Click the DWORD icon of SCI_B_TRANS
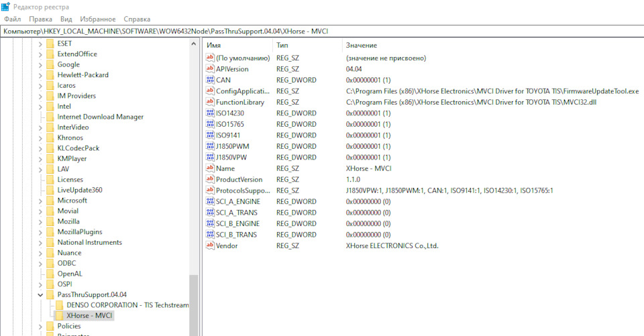The image size is (644, 336). [x=210, y=235]
